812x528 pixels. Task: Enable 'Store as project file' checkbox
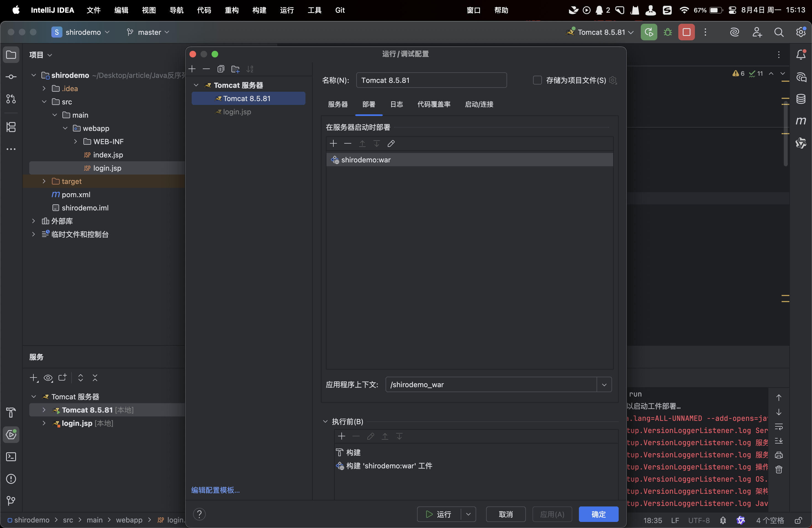[537, 80]
